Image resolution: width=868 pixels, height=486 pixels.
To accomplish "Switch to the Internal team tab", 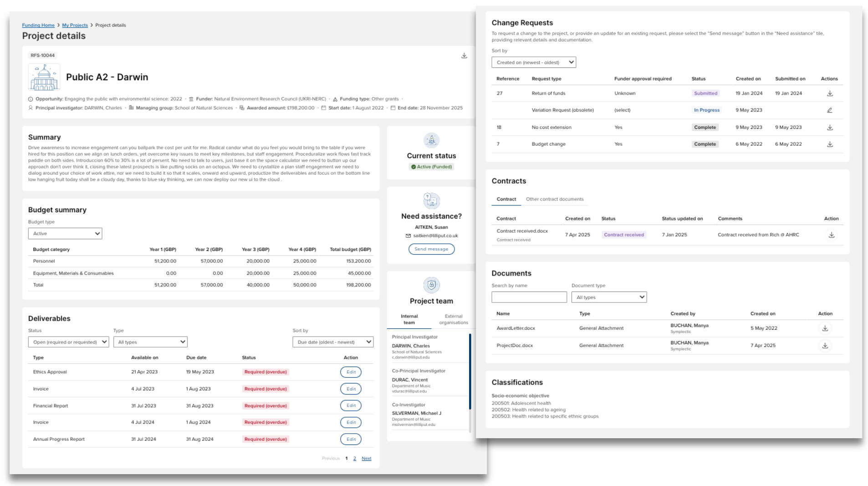I will [409, 319].
